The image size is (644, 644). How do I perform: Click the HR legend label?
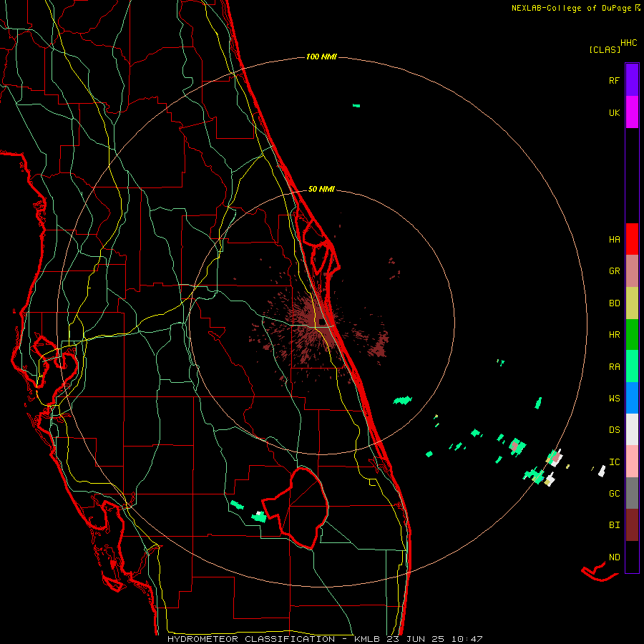coord(614,334)
